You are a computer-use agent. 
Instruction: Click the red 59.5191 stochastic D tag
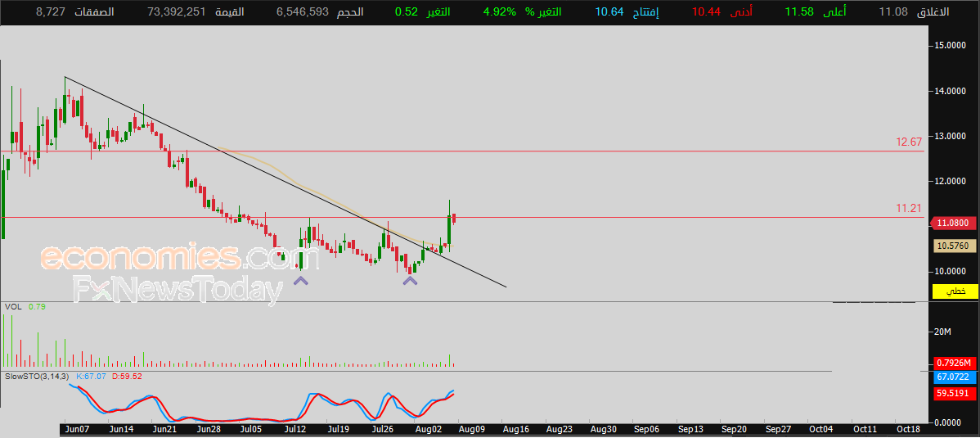(955, 394)
